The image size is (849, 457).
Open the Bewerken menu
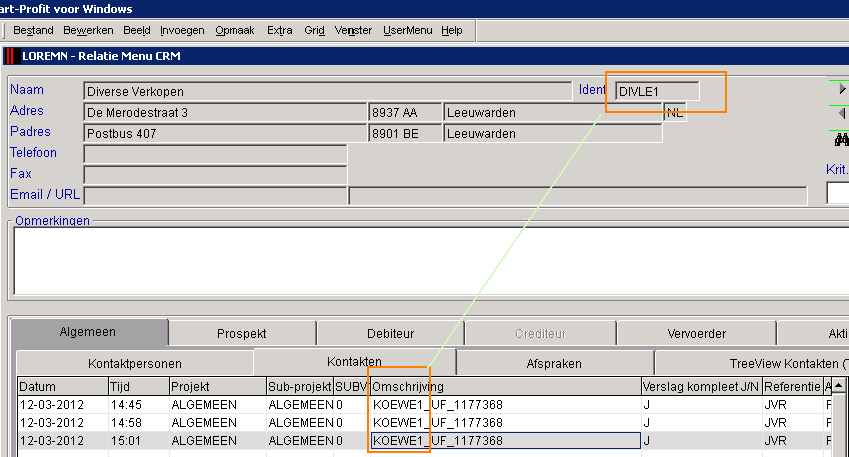[x=88, y=30]
